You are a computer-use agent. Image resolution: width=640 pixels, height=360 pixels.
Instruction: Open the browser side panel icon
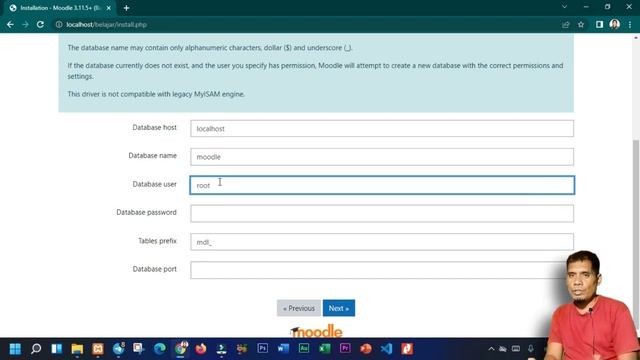click(599, 24)
